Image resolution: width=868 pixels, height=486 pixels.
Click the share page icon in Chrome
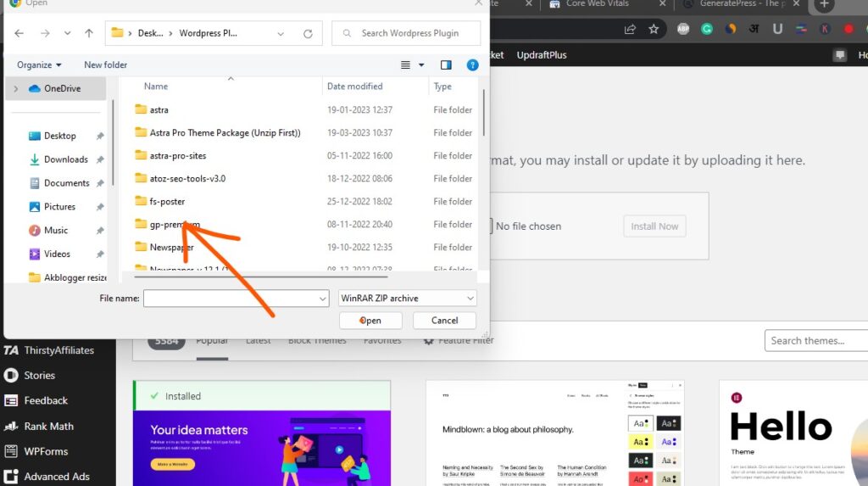click(630, 30)
